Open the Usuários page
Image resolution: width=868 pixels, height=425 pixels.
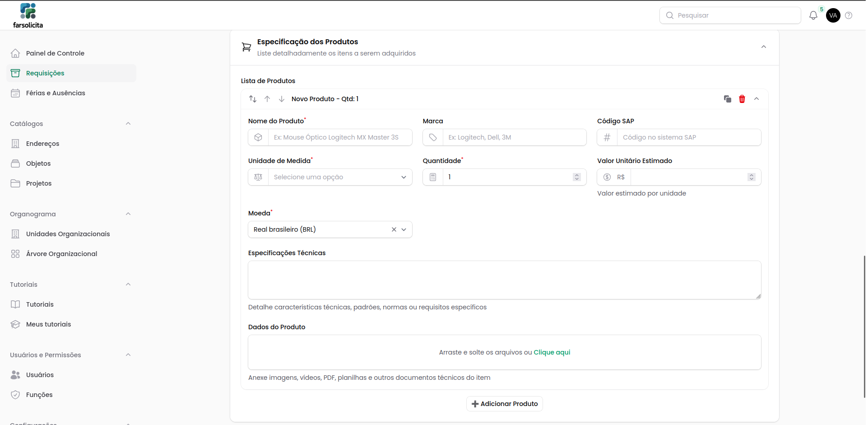click(x=71, y=375)
